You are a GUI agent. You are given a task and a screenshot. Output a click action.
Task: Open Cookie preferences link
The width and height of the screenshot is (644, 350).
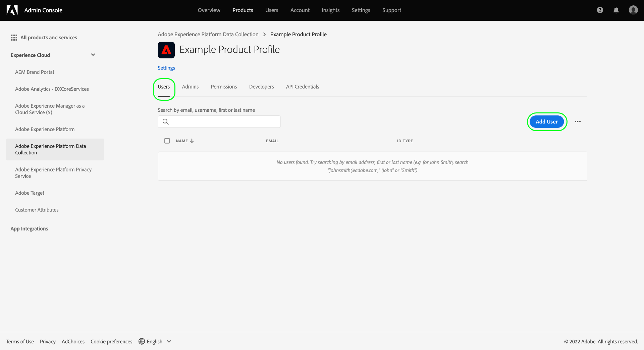pyautogui.click(x=111, y=341)
